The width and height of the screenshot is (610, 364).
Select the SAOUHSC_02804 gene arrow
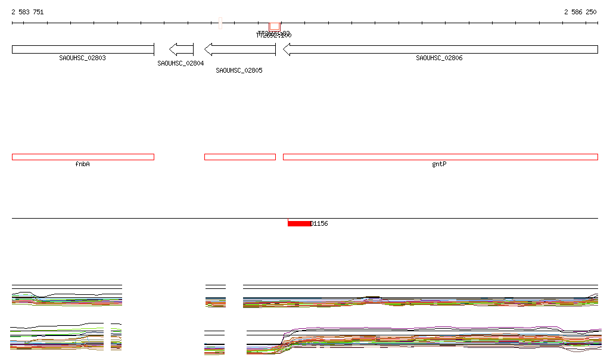[x=181, y=49]
